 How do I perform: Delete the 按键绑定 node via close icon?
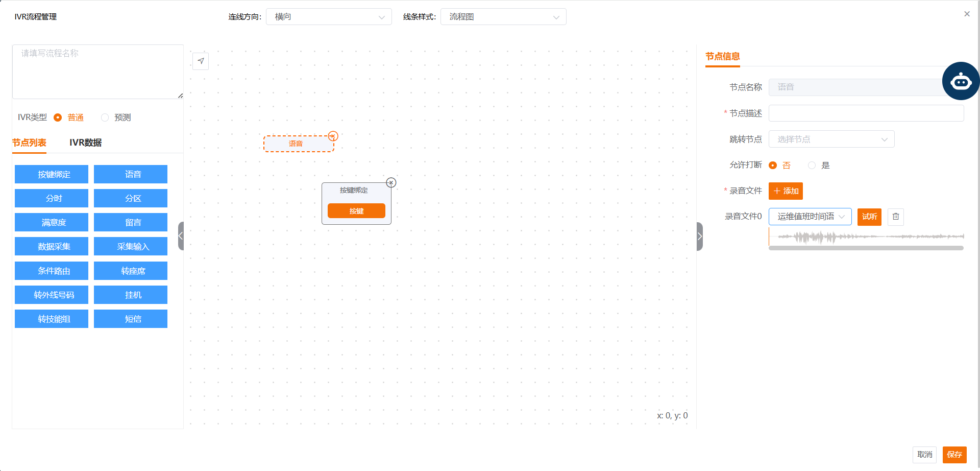tap(391, 183)
